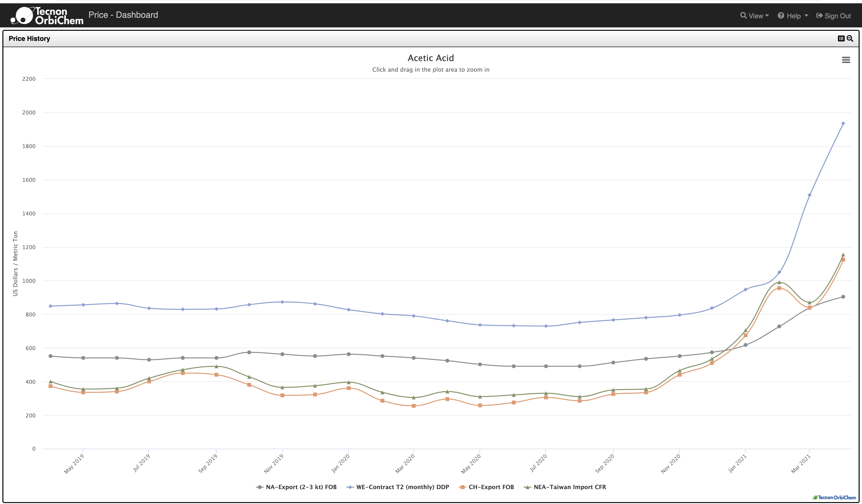
Task: Click the May 2019 x-axis label
Action: [x=74, y=464]
